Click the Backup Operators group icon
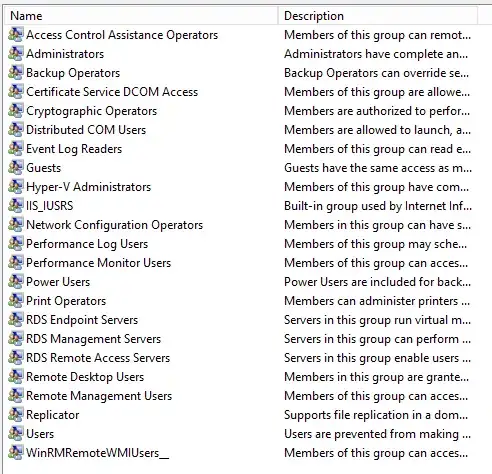The width and height of the screenshot is (492, 474). tap(16, 73)
